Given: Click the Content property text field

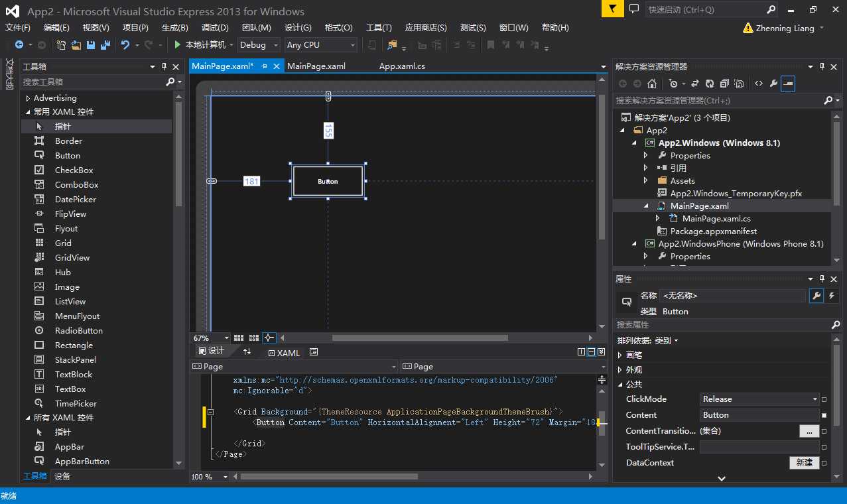Looking at the screenshot, I should (x=759, y=415).
